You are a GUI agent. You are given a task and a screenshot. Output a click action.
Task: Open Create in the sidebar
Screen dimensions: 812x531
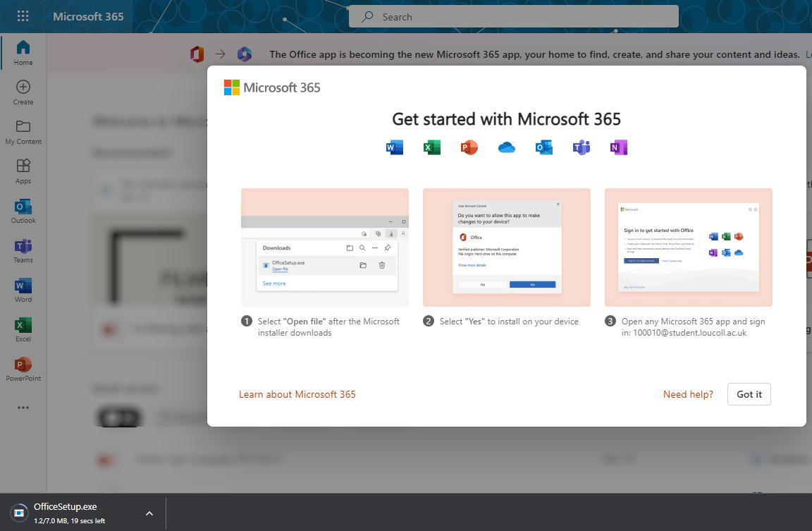23,92
